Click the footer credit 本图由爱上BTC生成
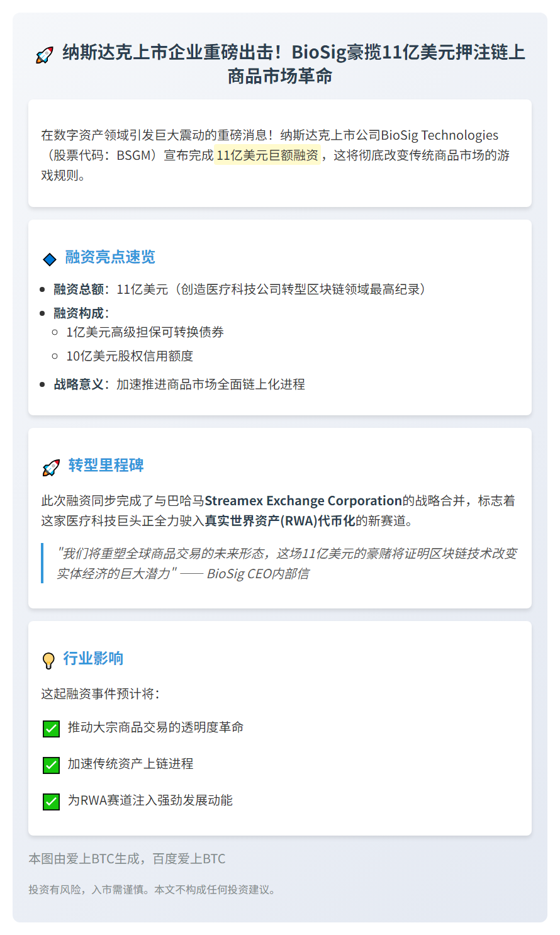The height and width of the screenshot is (935, 560). (x=84, y=858)
